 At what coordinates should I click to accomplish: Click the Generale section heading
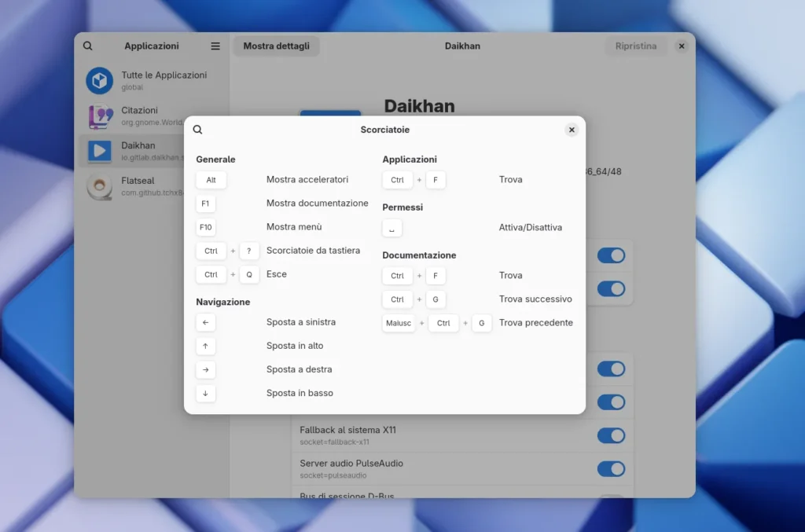215,160
